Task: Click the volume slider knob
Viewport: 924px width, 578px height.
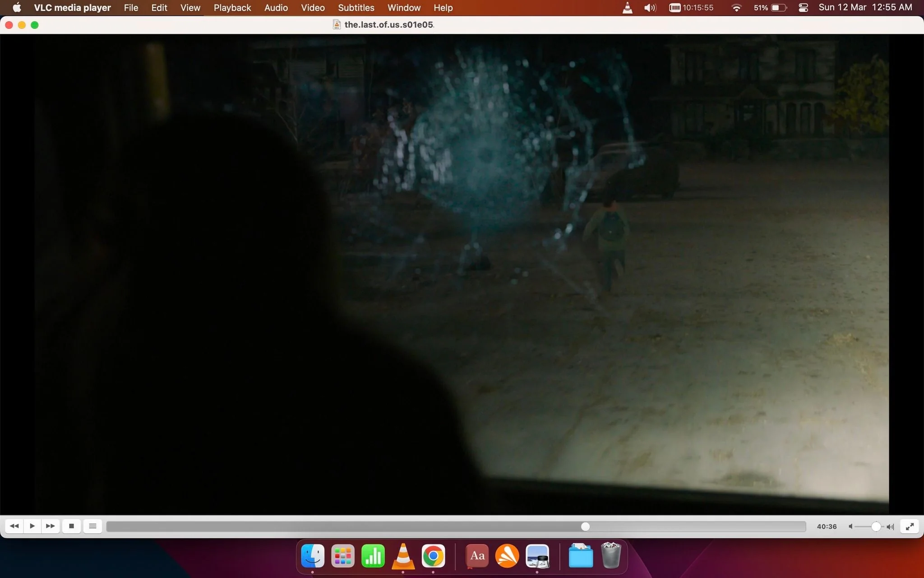Action: tap(876, 527)
